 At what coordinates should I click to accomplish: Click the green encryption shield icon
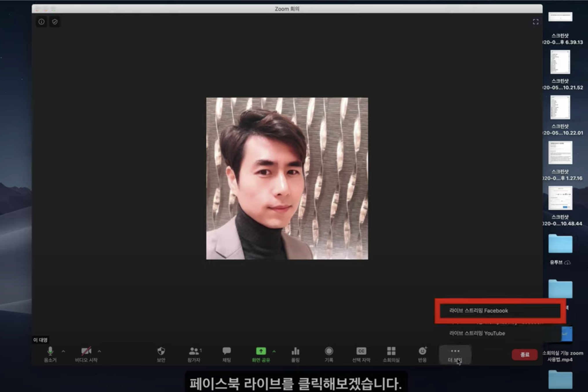[55, 22]
